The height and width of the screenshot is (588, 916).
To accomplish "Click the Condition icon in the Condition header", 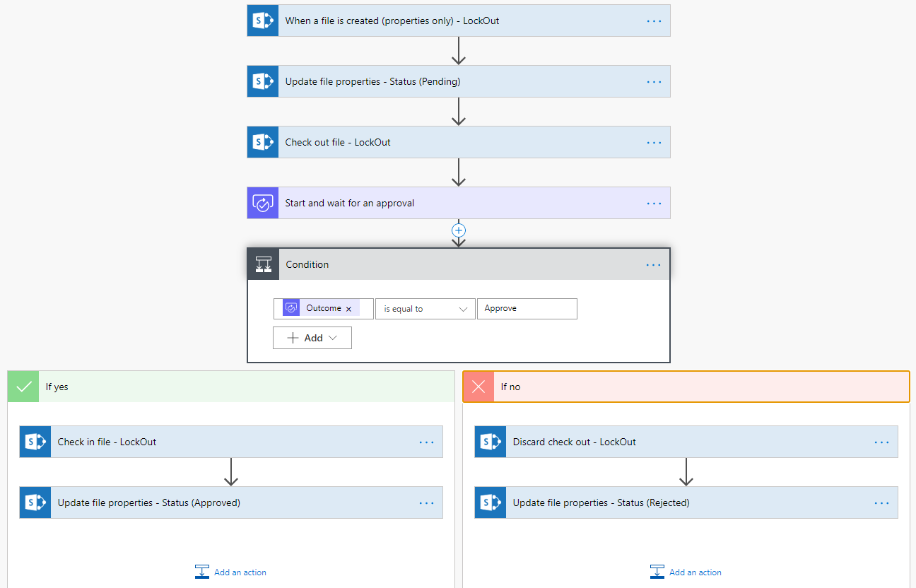I will coord(264,264).
